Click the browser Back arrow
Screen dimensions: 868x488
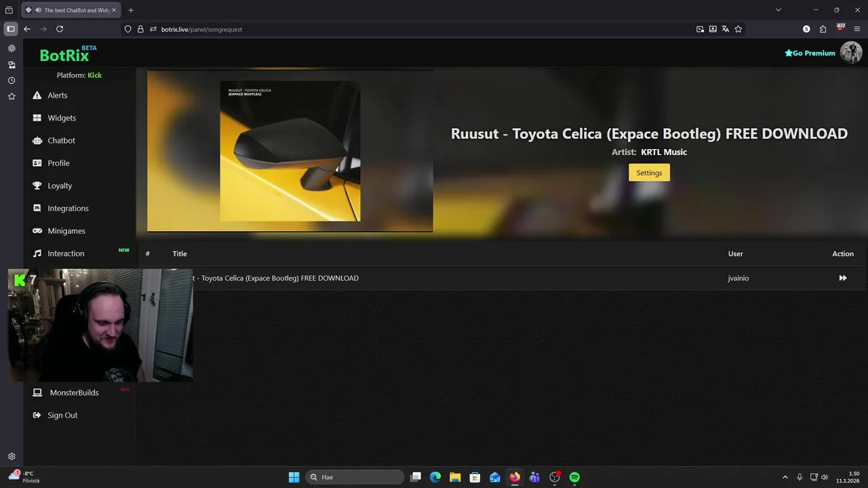point(27,29)
